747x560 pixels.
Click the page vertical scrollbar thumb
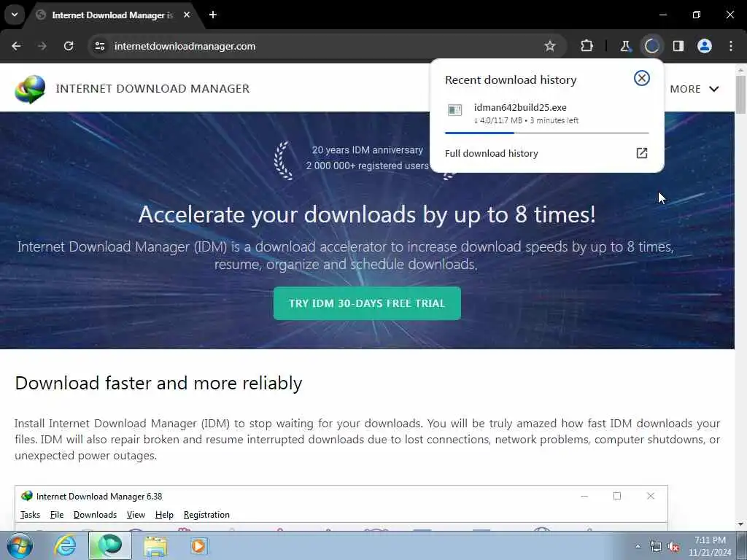point(740,95)
